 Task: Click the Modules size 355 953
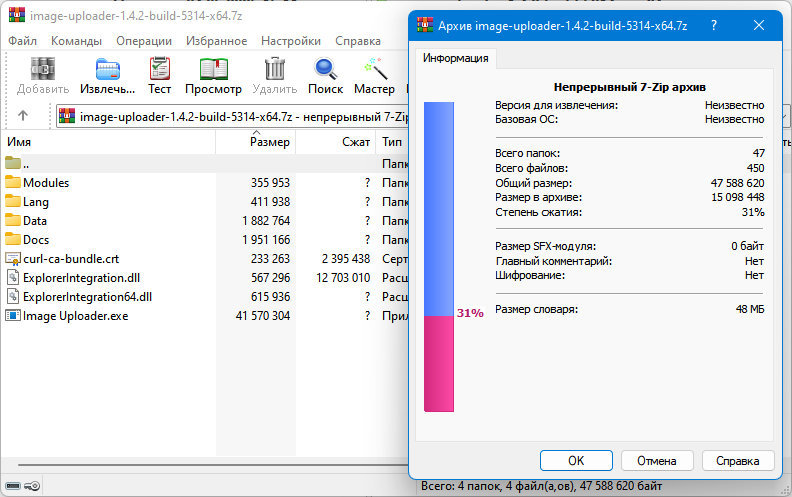[x=270, y=182]
